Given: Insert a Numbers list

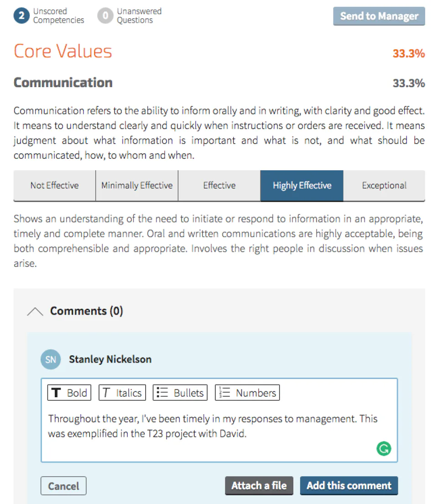Looking at the screenshot, I should click(x=247, y=393).
